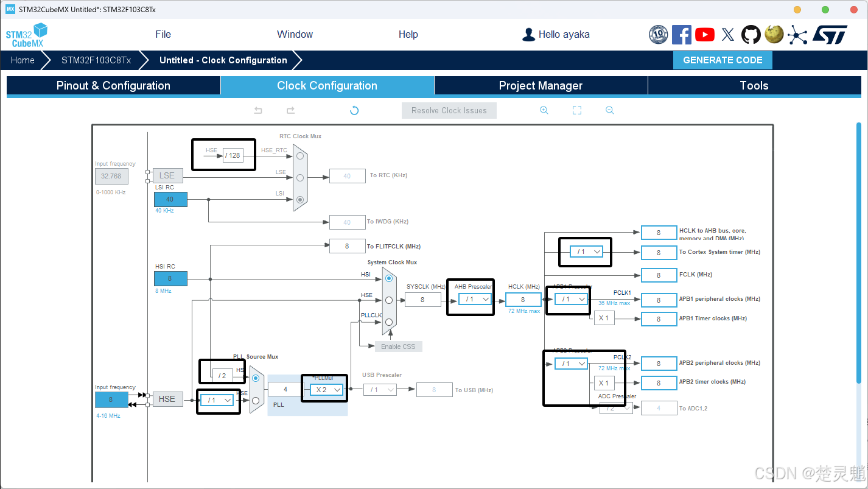868x489 pixels.
Task: Select HSE source in PLL Source Mux
Action: [256, 400]
